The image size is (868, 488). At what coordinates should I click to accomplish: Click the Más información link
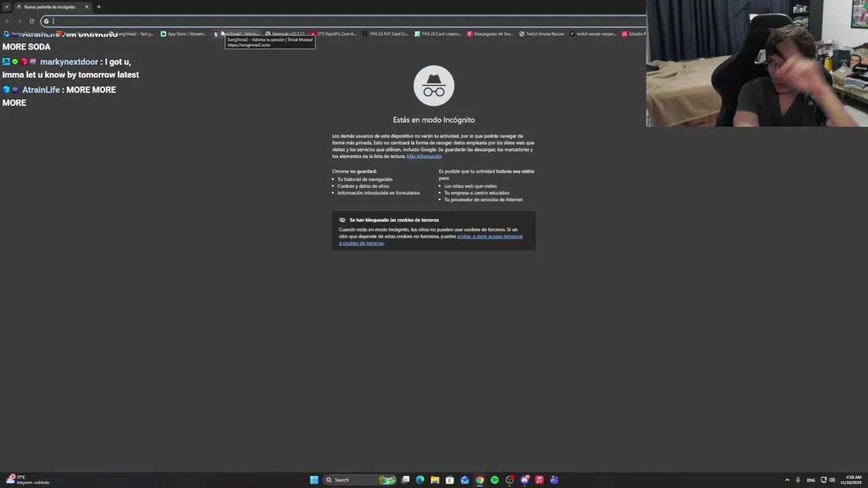pos(424,157)
